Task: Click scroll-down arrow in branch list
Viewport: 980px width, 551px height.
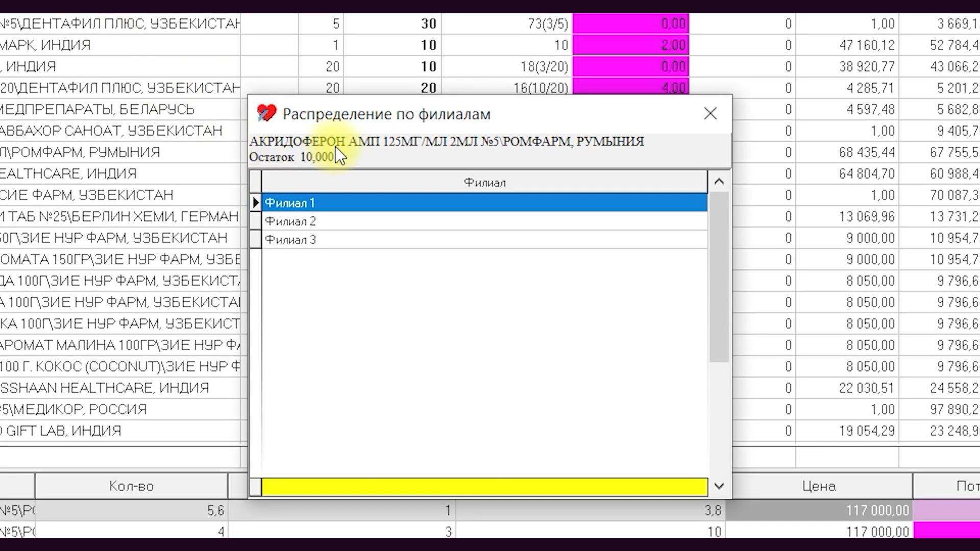Action: [719, 486]
